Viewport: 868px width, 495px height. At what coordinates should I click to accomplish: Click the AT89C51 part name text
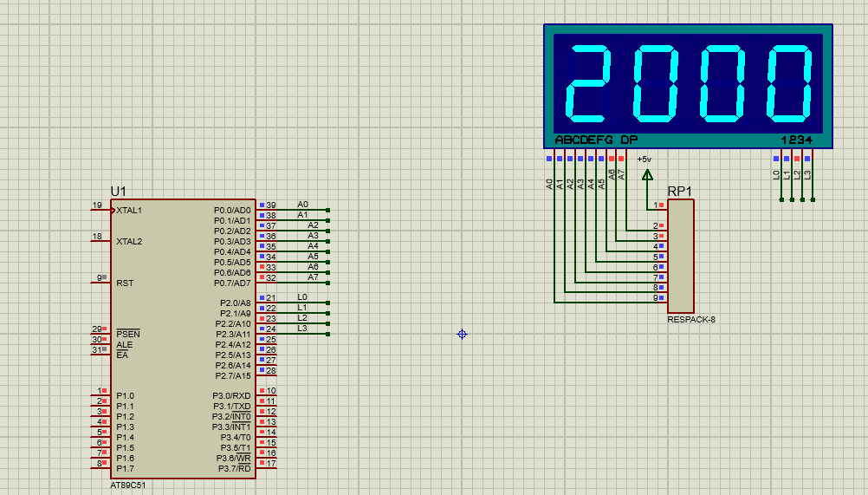pos(128,485)
